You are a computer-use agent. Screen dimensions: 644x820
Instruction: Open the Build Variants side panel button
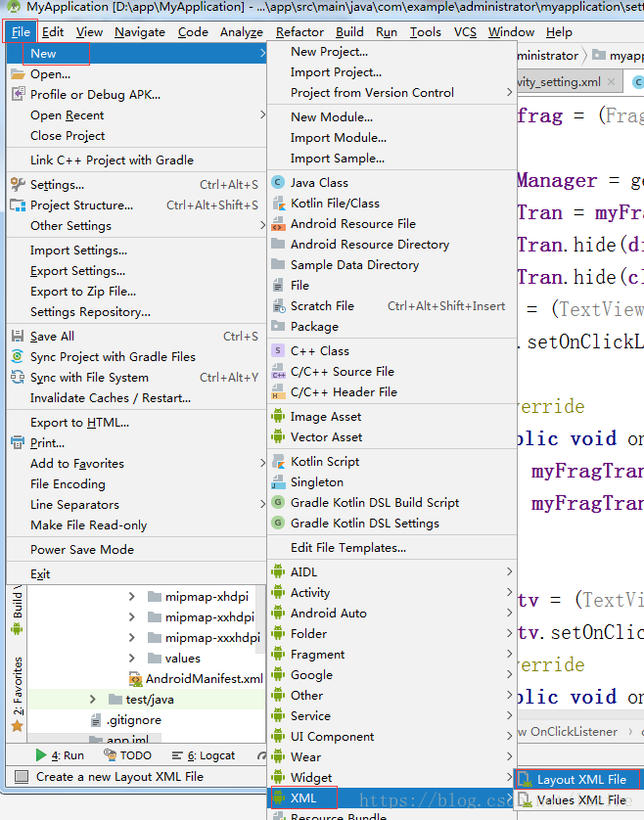click(18, 610)
